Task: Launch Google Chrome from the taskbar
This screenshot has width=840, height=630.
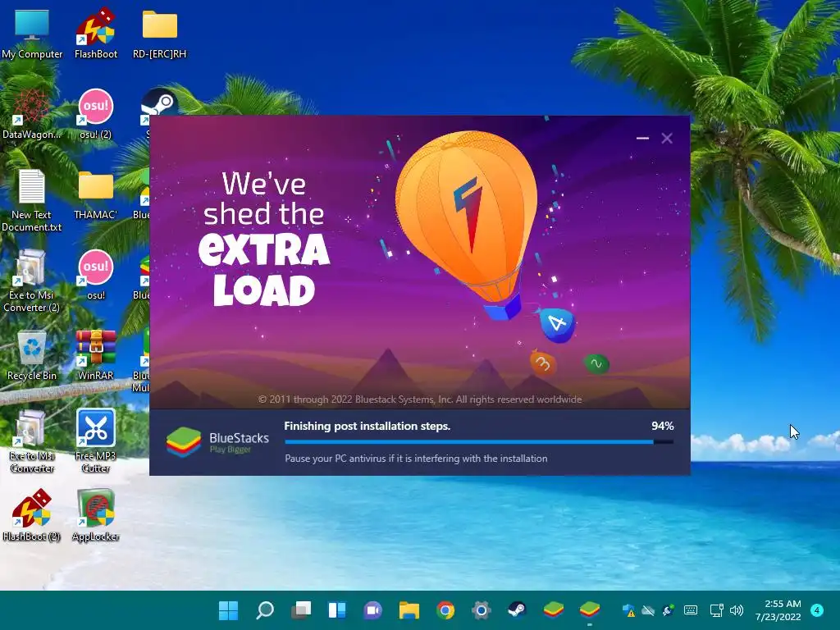Action: (445, 610)
